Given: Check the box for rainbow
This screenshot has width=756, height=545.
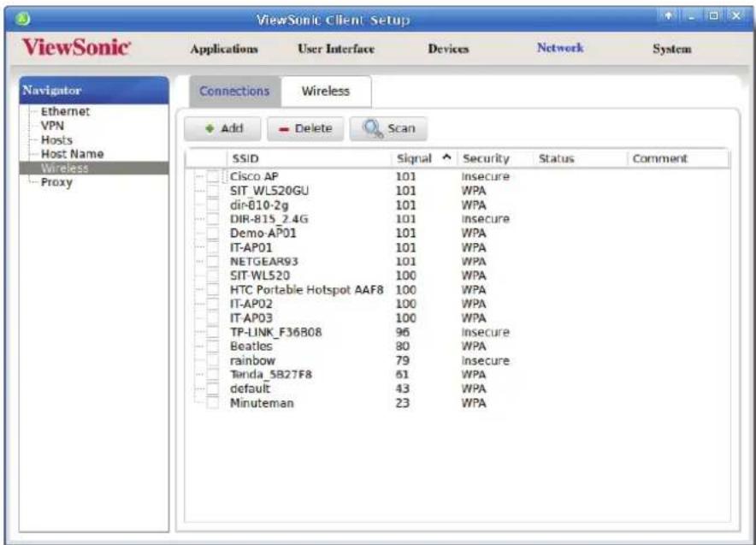Looking at the screenshot, I should (213, 361).
